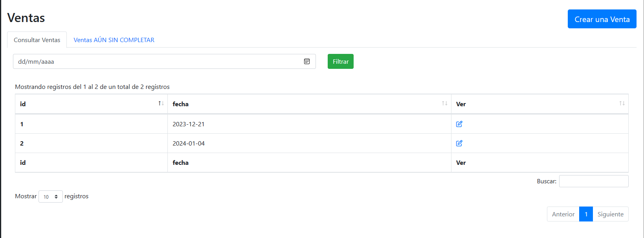Sort by the fecha column arrows
The height and width of the screenshot is (238, 644).
444,103
